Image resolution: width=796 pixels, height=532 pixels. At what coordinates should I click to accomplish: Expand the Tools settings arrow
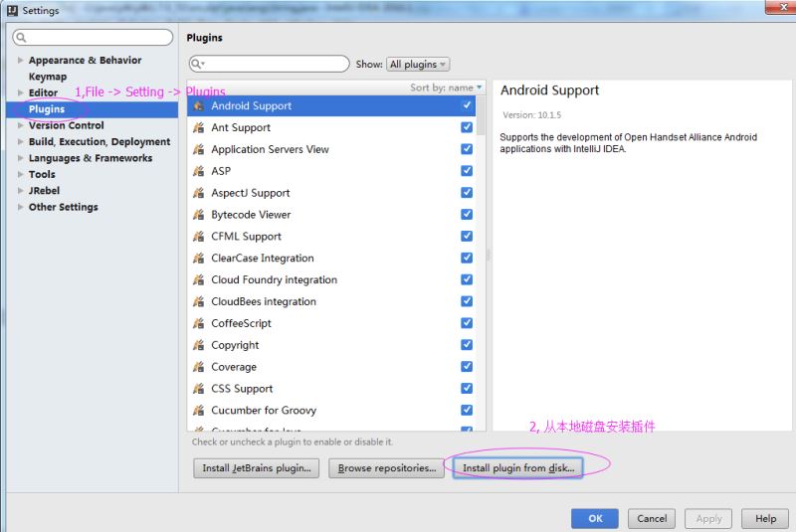point(20,174)
